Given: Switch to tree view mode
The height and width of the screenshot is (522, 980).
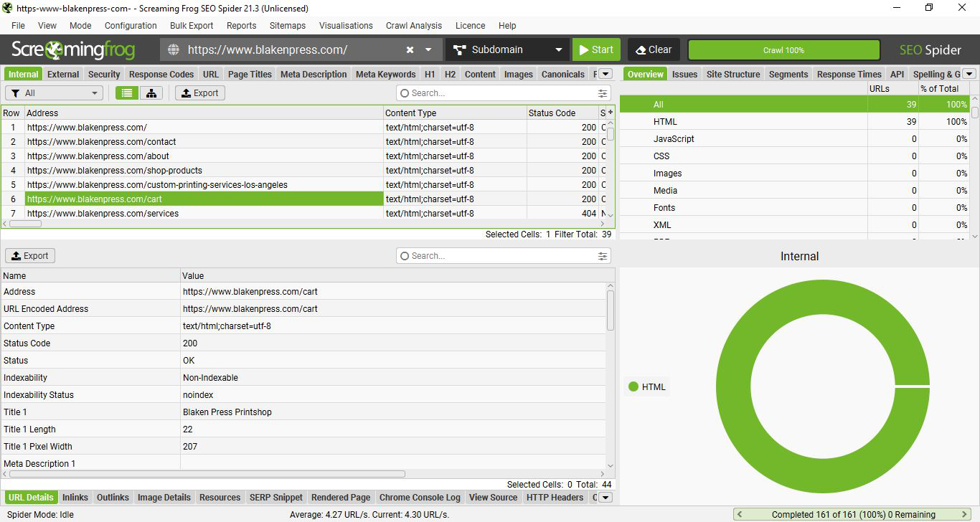Looking at the screenshot, I should [151, 93].
